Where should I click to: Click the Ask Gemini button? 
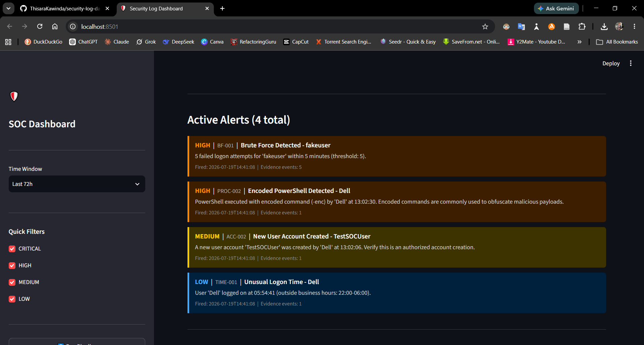point(556,8)
